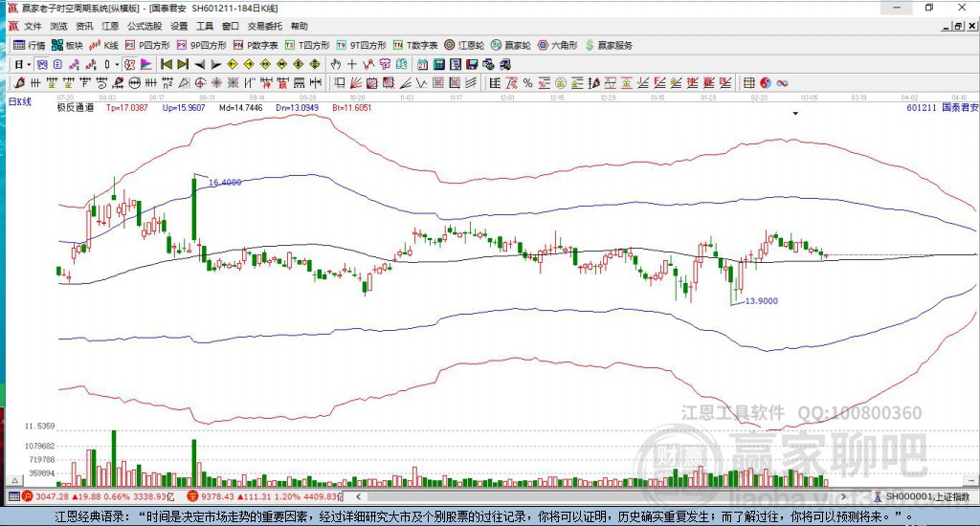Open the 帮助 menu
This screenshot has height=526, width=980.
pos(299,26)
